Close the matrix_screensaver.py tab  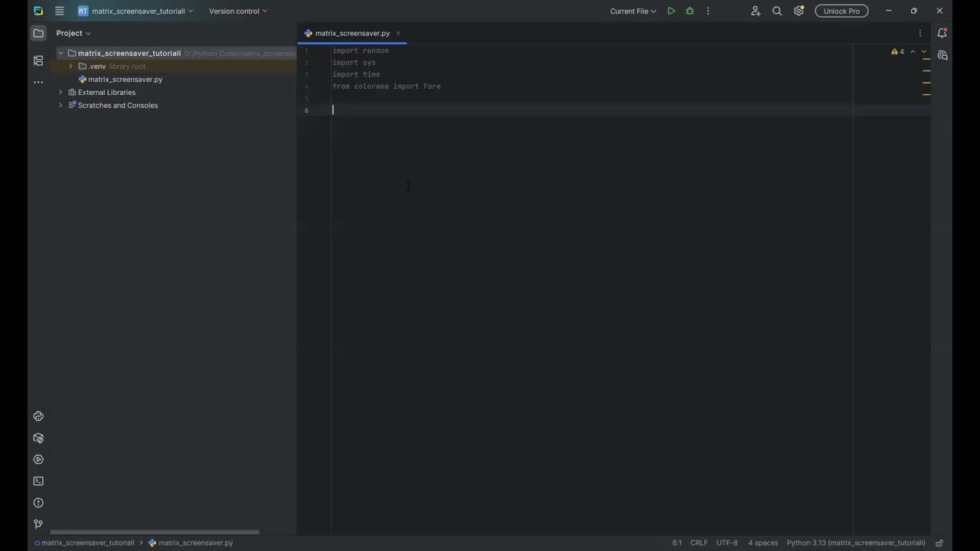[x=398, y=33]
